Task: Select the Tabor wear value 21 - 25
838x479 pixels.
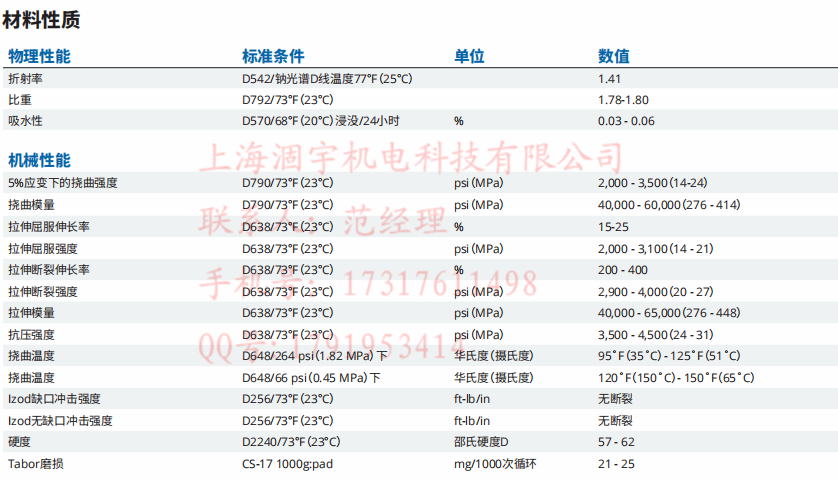Action: point(616,464)
